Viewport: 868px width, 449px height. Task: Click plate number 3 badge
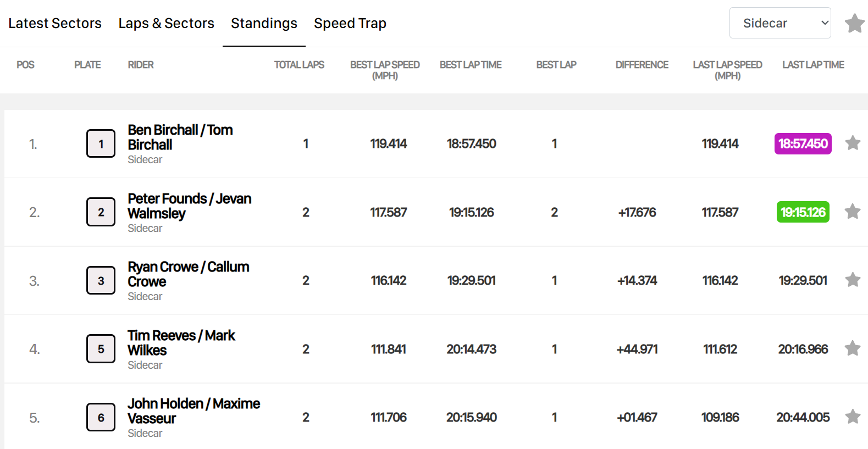point(101,280)
